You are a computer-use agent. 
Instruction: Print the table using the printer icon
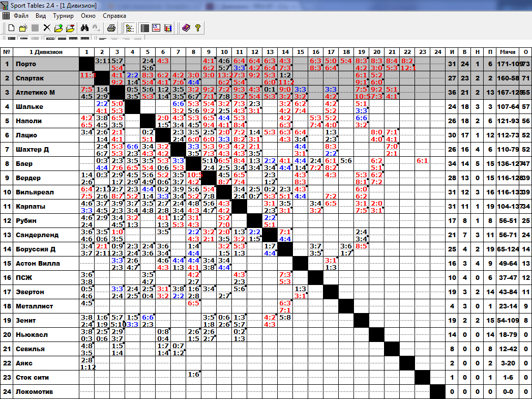pyautogui.click(x=111, y=28)
